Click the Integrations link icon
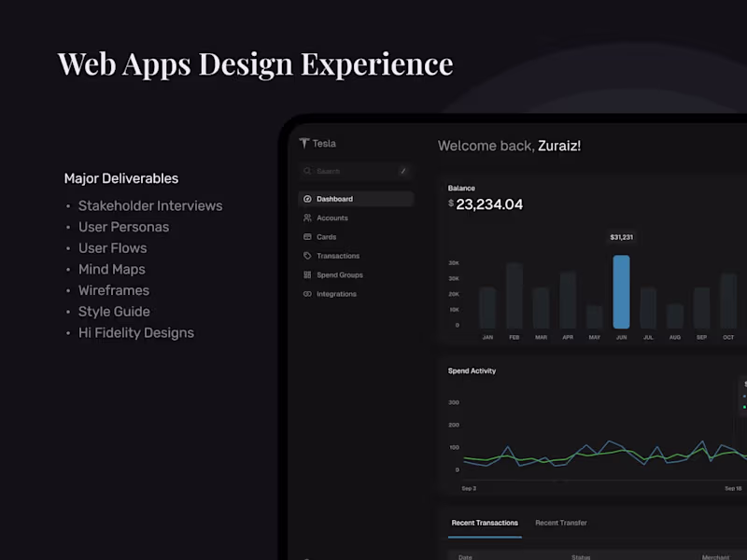 (x=307, y=293)
